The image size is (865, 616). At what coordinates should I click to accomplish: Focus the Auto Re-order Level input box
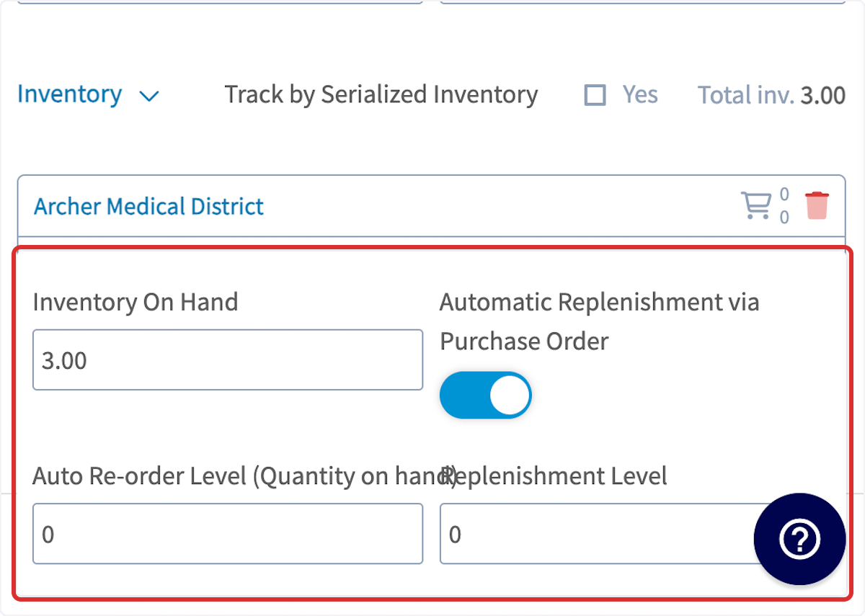(x=228, y=534)
